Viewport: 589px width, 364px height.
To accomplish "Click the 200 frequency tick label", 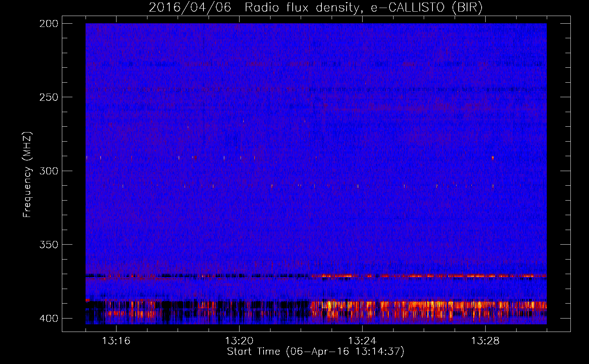I will click(x=49, y=24).
